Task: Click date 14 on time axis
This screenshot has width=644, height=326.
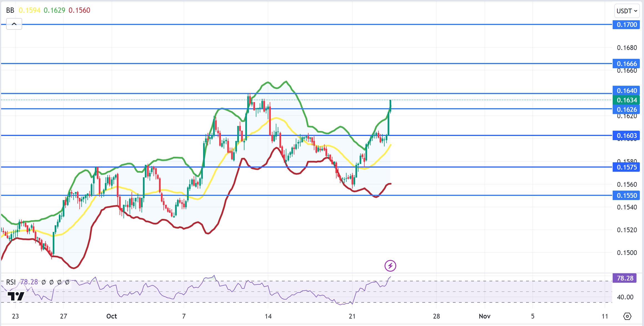Action: (268, 316)
